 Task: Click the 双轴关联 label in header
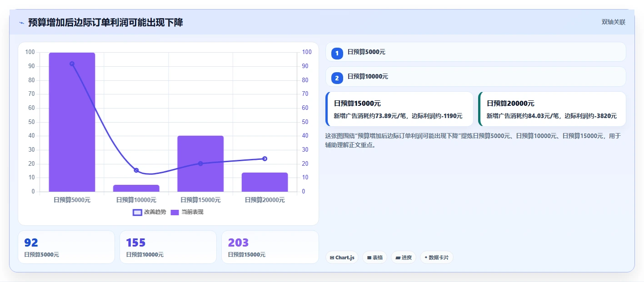pyautogui.click(x=614, y=22)
